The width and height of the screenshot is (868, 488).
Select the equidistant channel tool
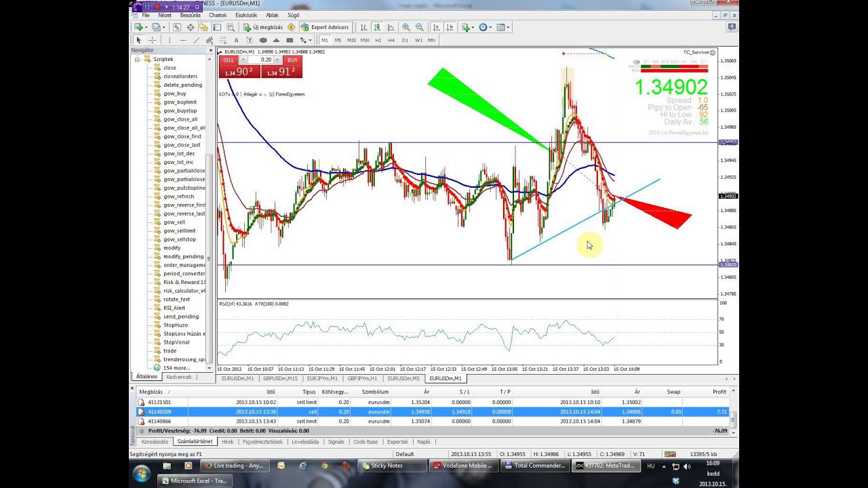210,40
